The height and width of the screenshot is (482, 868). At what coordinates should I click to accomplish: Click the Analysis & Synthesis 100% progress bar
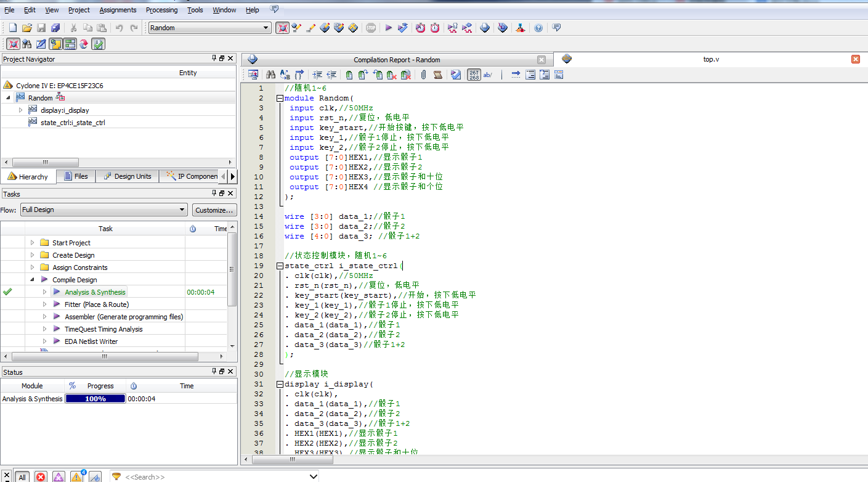coord(95,399)
